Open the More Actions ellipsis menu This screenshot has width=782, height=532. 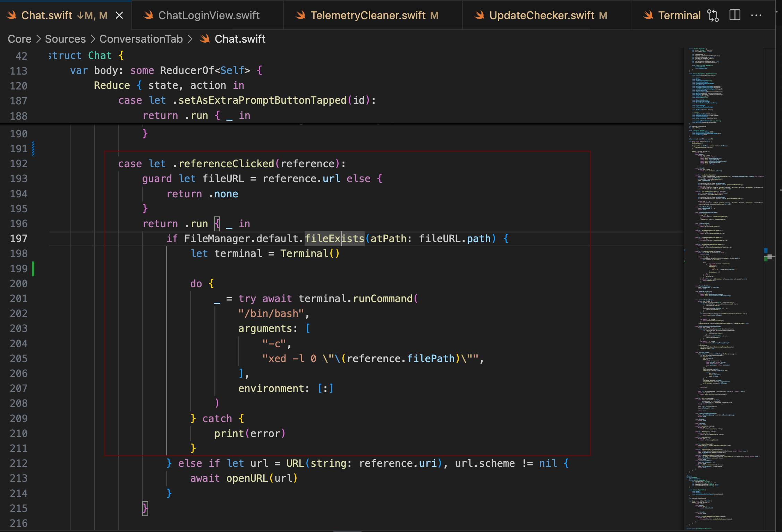756,15
